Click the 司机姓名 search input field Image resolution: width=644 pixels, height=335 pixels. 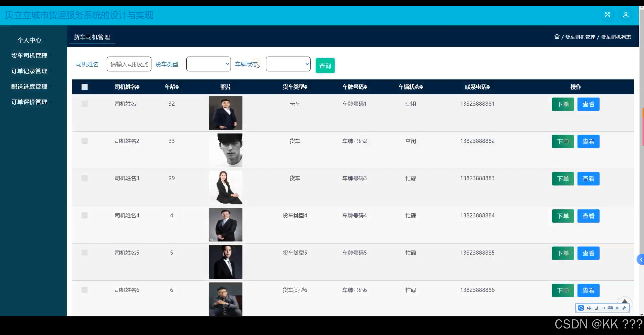click(x=129, y=64)
